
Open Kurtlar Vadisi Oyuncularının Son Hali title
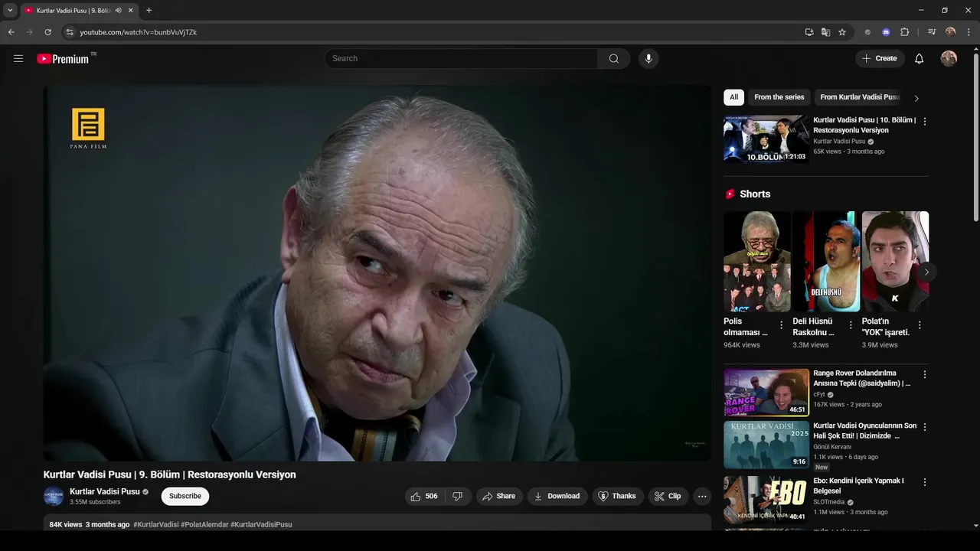pos(864,430)
